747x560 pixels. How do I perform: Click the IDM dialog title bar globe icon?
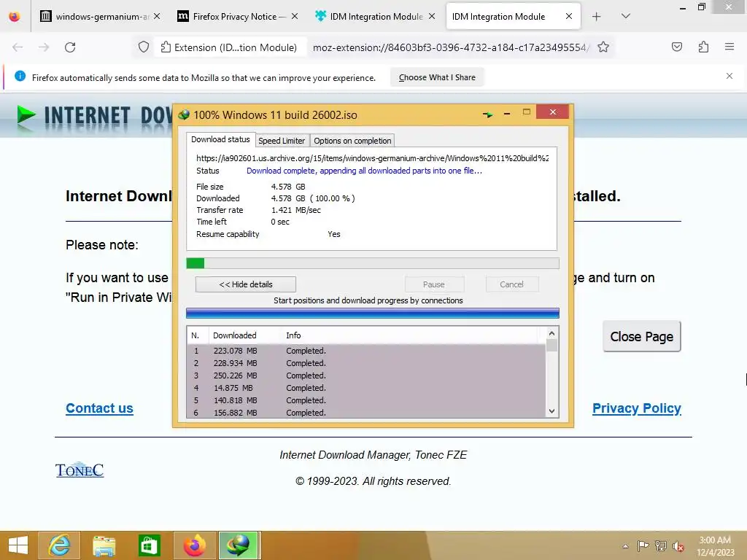(184, 114)
